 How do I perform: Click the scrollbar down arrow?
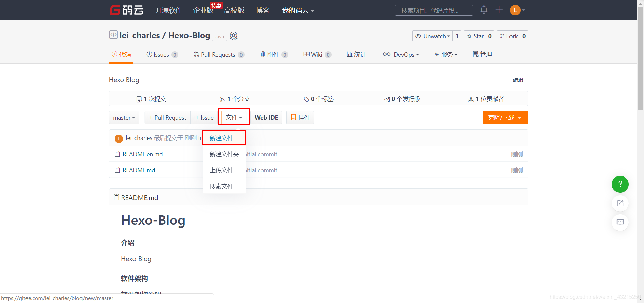[640, 299]
